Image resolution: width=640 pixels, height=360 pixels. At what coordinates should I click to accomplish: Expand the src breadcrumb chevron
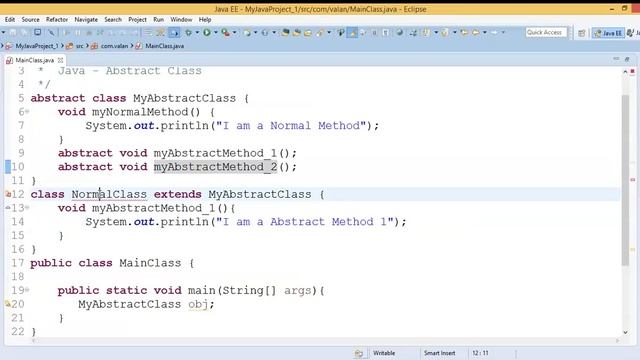coord(87,46)
